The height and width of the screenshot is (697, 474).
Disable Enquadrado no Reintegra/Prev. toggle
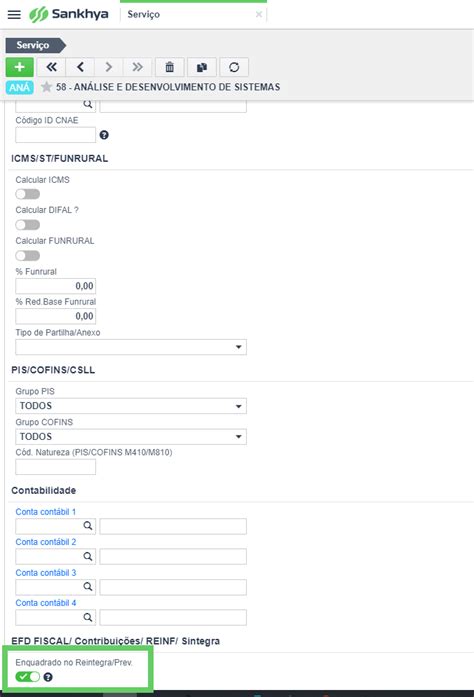click(x=28, y=677)
